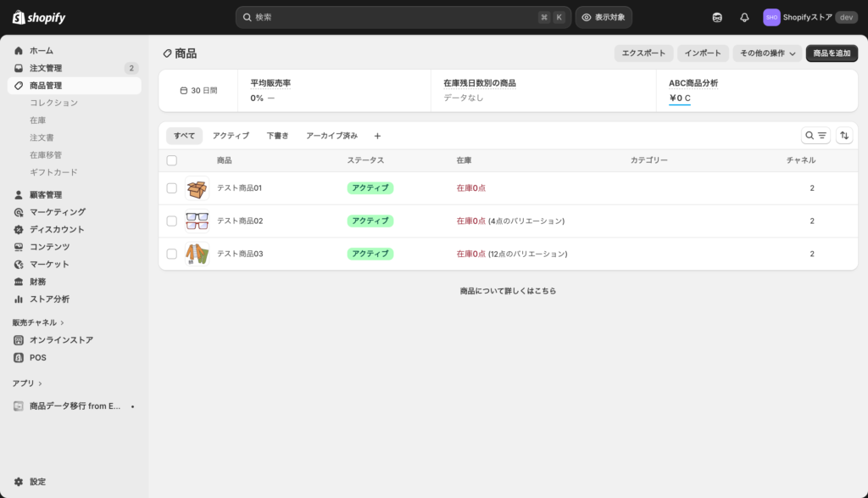Toggle the select-all checkbox in table header
The image size is (868, 498).
pyautogui.click(x=172, y=160)
